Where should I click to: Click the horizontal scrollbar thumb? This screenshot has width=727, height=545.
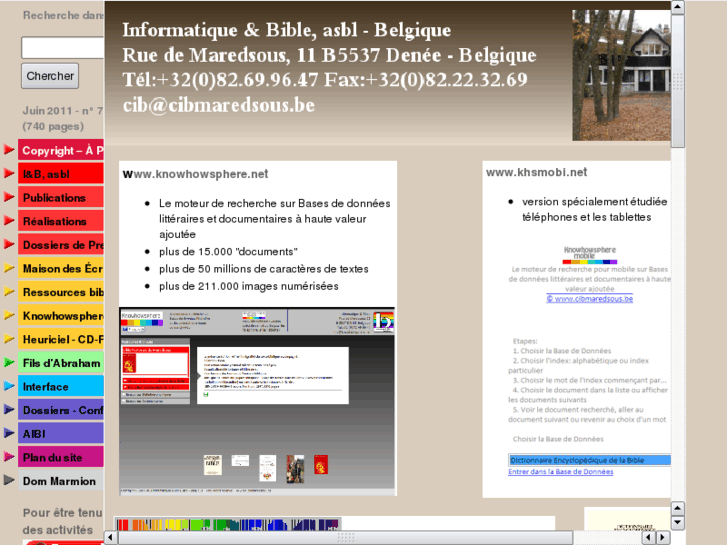(345, 538)
